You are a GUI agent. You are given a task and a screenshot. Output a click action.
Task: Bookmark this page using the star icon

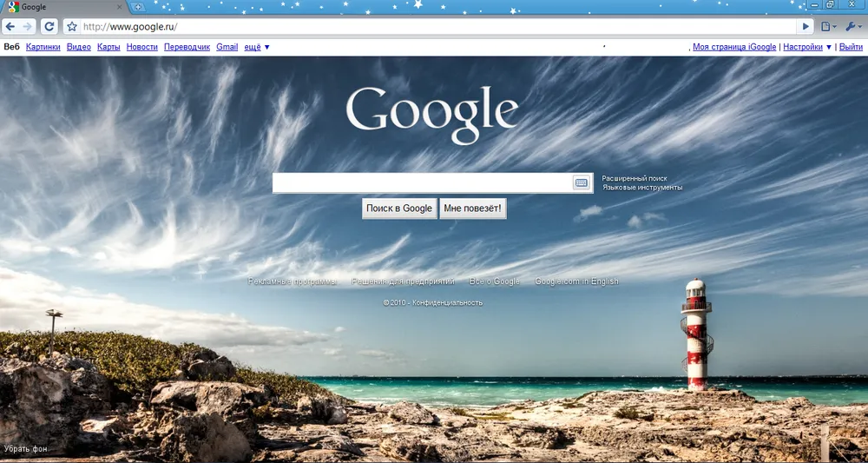(72, 27)
